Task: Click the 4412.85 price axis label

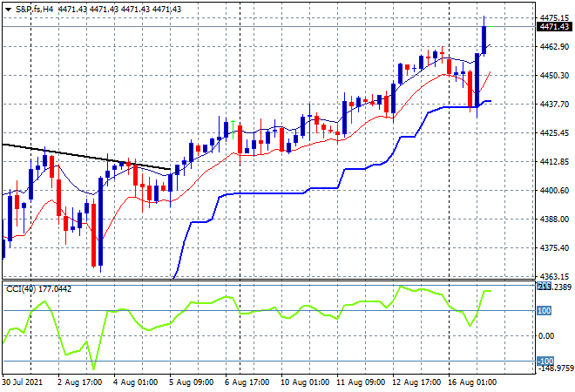Action: tap(554, 162)
